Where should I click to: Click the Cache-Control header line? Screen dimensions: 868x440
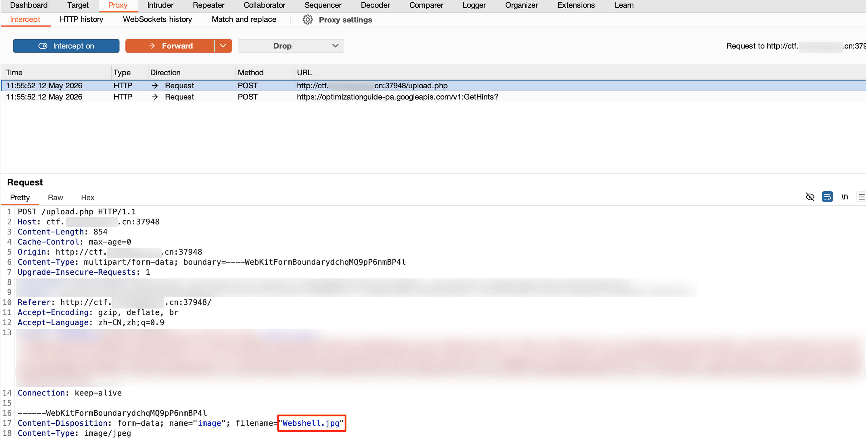pos(74,242)
